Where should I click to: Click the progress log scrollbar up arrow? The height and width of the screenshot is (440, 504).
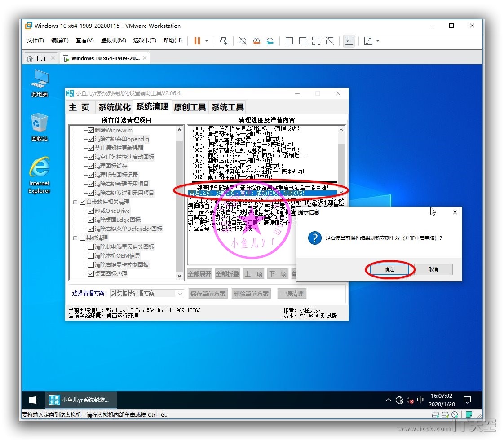(341, 130)
